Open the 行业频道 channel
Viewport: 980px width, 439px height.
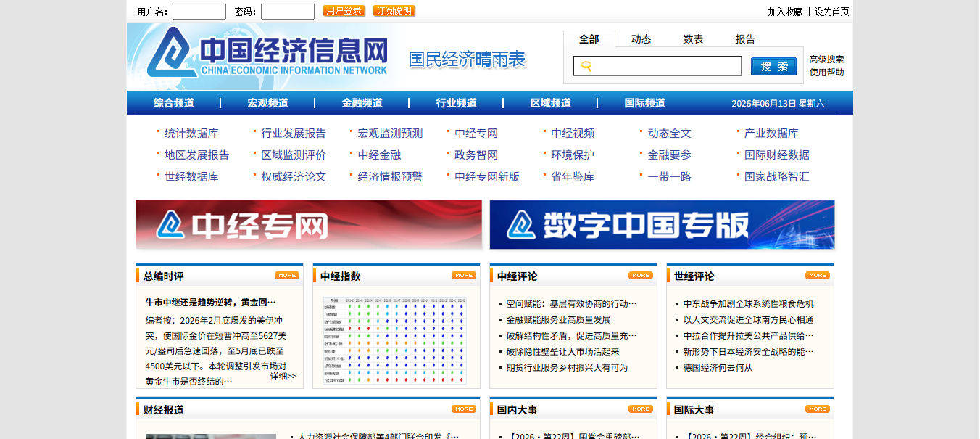[x=457, y=103]
